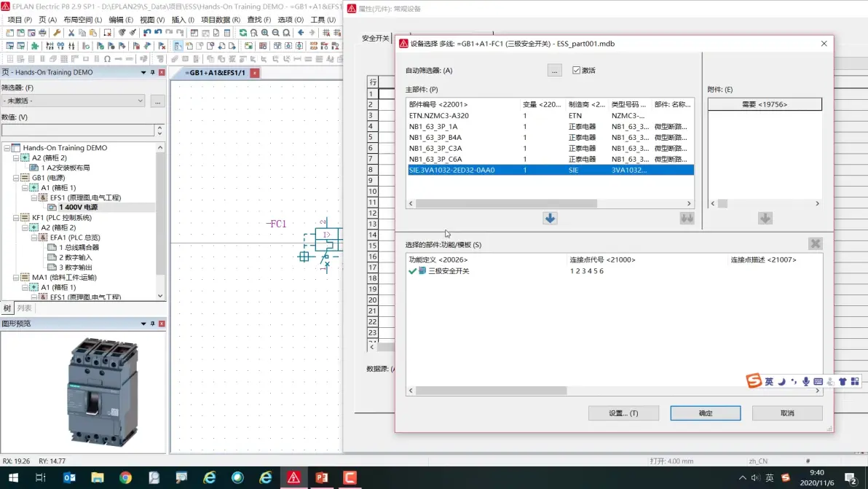The image size is (868, 489).
Task: Open the 插入 (I) menu
Action: click(x=183, y=20)
